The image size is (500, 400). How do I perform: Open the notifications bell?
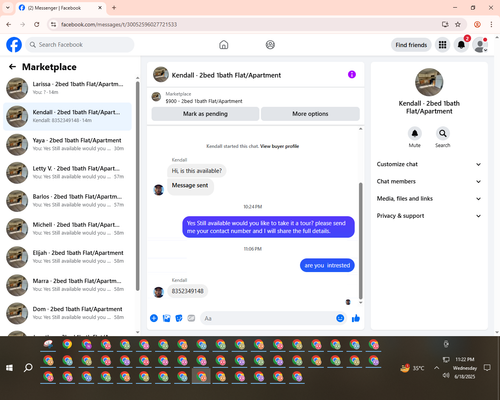tap(461, 45)
